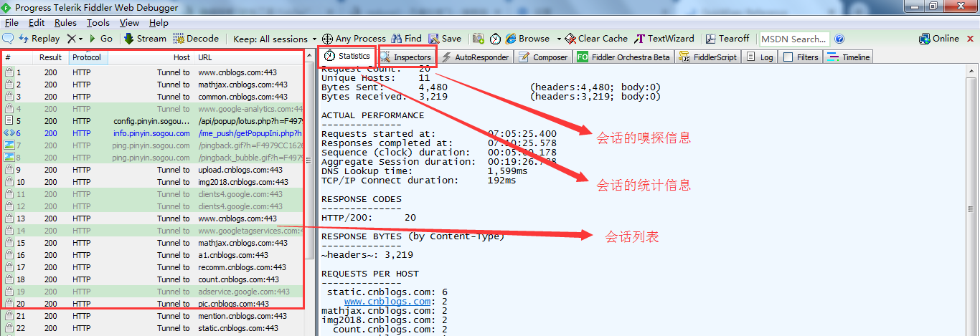980x336 pixels.
Task: Click the session list vertical scrollbar
Action: (x=309, y=161)
